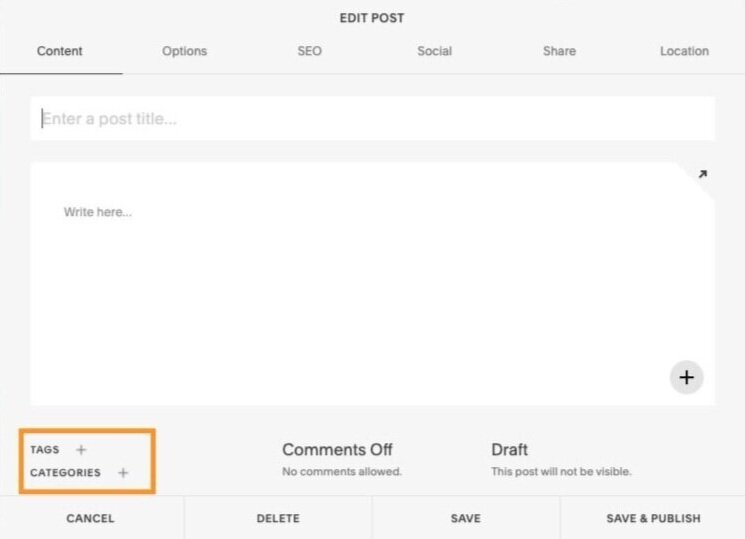The width and height of the screenshot is (745, 539).
Task: Add a content block with the round plus button
Action: [687, 377]
